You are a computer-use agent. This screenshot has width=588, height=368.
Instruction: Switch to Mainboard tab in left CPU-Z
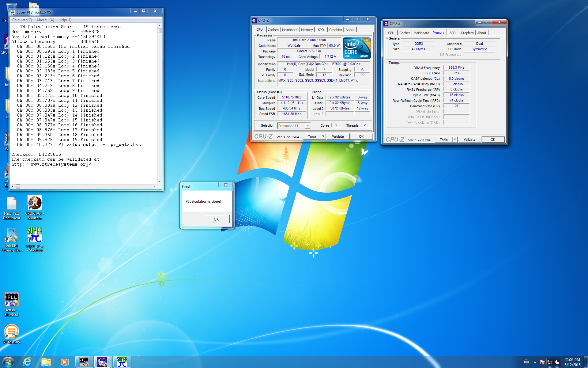[x=290, y=30]
